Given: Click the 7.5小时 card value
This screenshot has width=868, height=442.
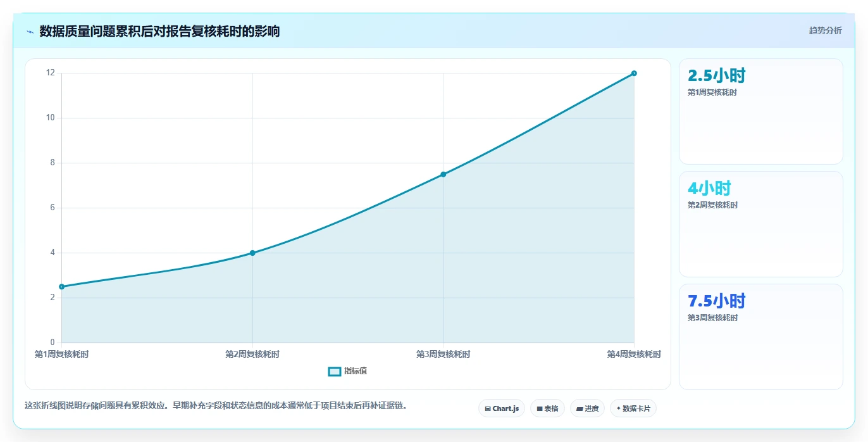Looking at the screenshot, I should (717, 301).
